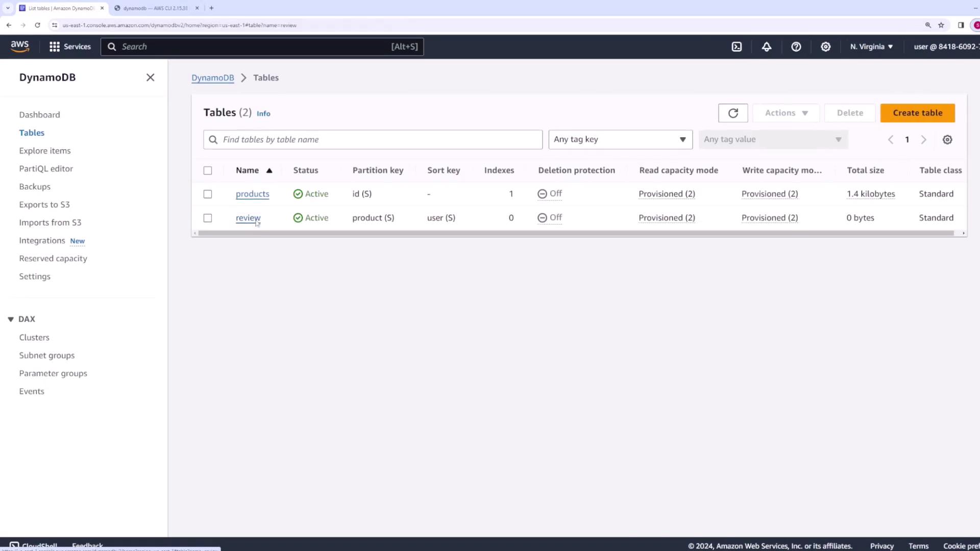Go to Explore items in sidebar
Viewport: 980px width, 551px height.
click(45, 151)
